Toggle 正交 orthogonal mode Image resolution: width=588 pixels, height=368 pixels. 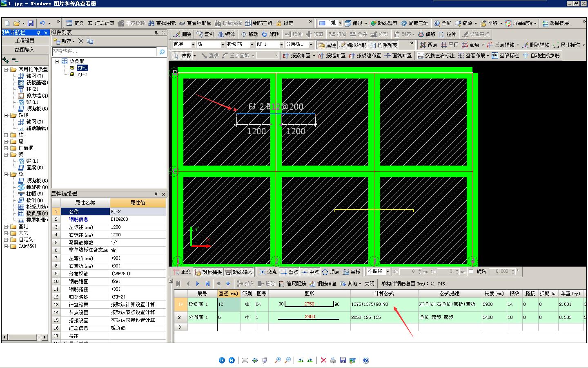point(182,272)
